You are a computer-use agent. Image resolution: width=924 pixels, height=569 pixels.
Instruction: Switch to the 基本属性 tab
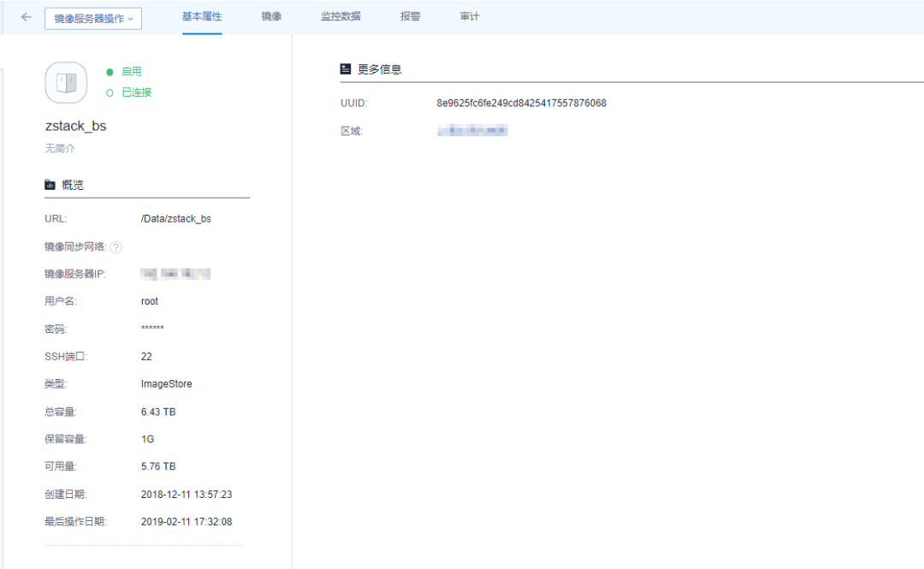pos(202,16)
